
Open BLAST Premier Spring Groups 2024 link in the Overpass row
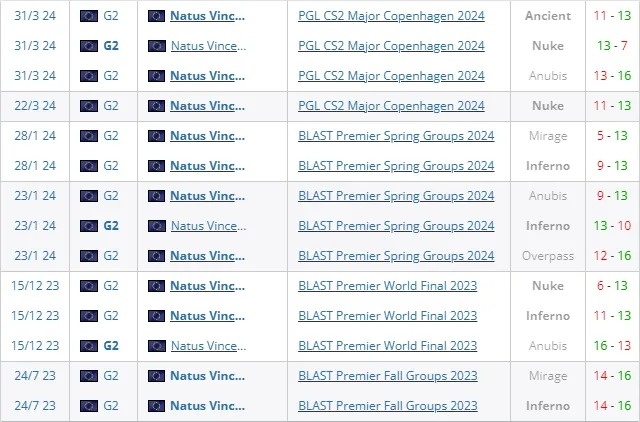(x=396, y=256)
